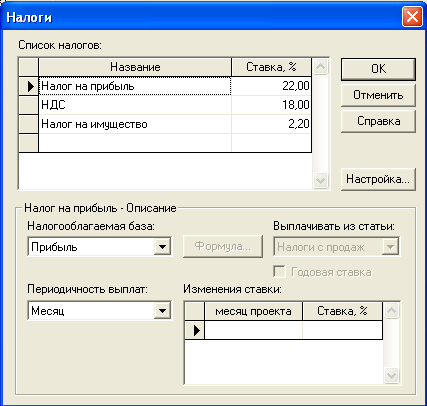The width and height of the screenshot is (427, 406).
Task: Click the 18,00 rate cell
Action: (x=271, y=105)
